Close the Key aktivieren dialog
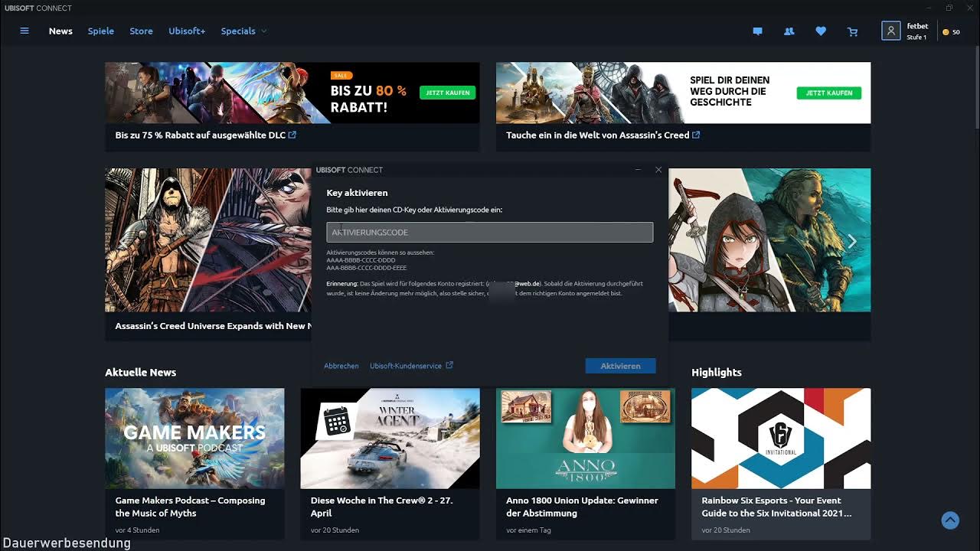The width and height of the screenshot is (980, 551). coord(658,170)
